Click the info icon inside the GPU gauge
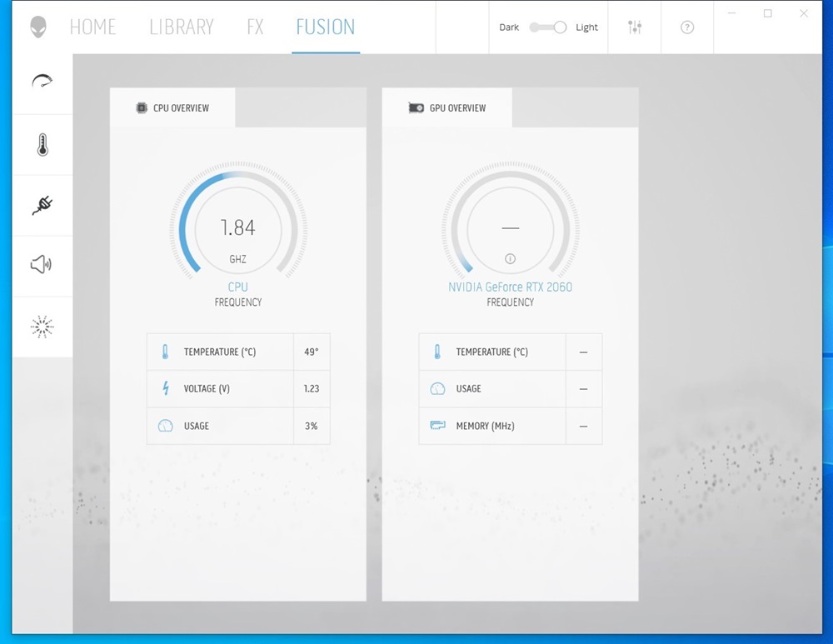The image size is (833, 644). 510,257
